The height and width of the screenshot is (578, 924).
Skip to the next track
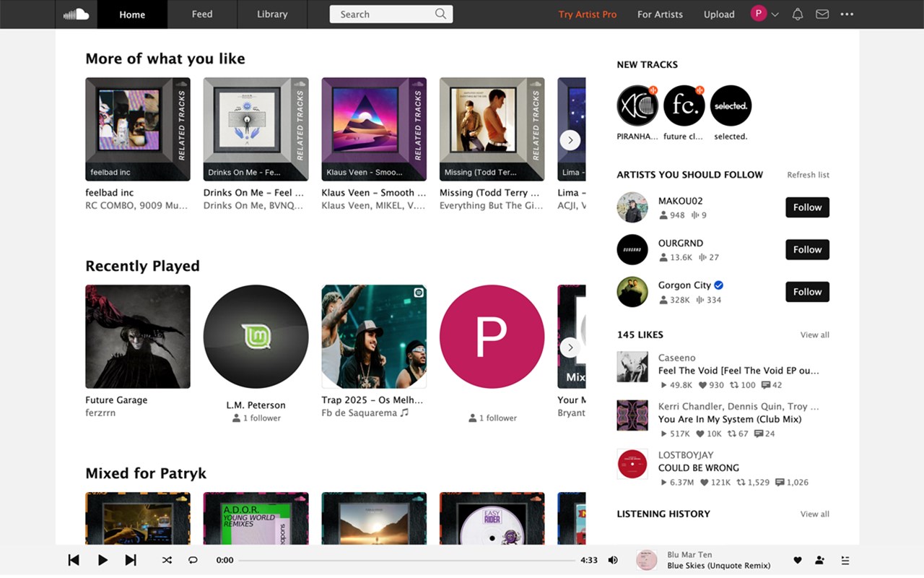[x=131, y=560]
